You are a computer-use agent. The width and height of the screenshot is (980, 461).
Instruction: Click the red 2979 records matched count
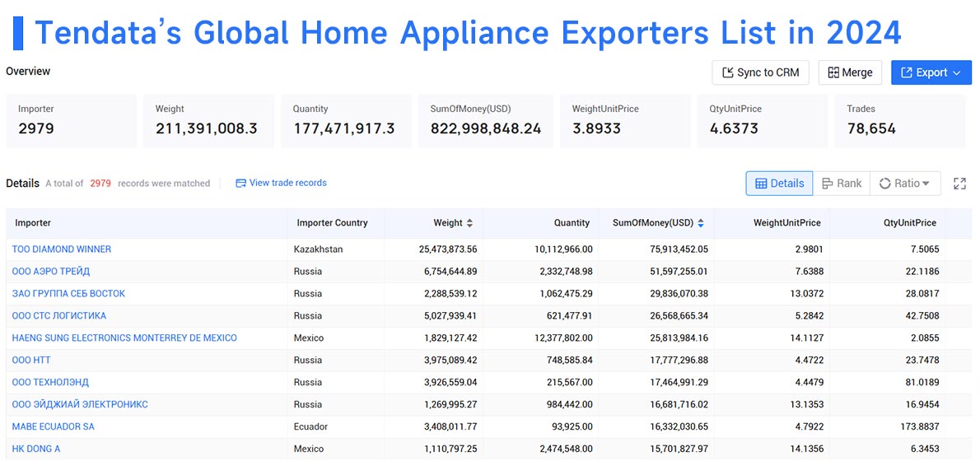tap(100, 183)
